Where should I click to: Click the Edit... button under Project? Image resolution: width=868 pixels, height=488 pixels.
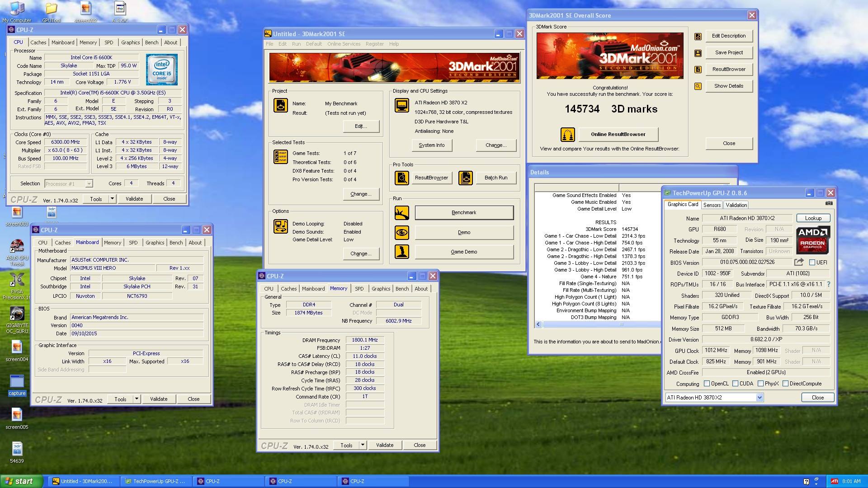pos(361,127)
